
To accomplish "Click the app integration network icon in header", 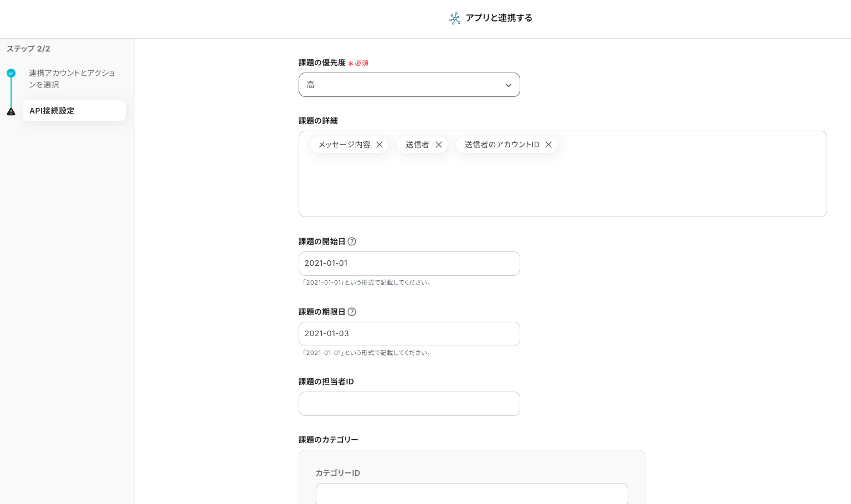I will click(454, 18).
